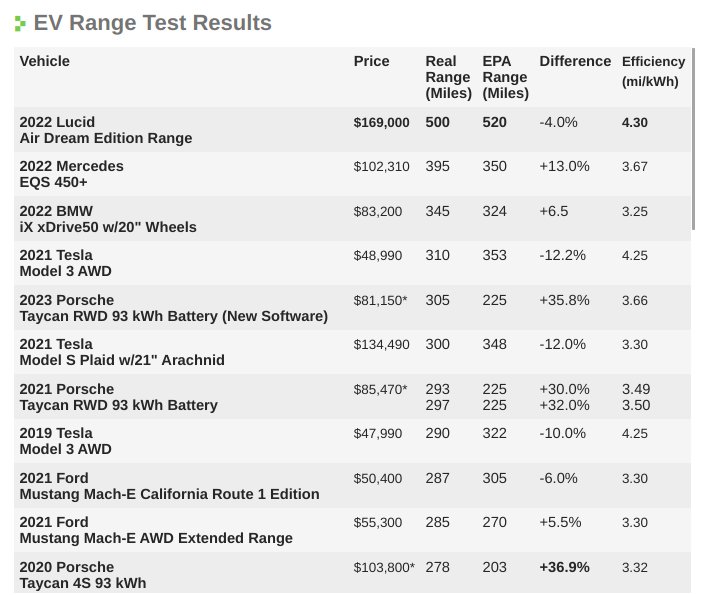Screen dimensions: 701x595
Task: Click the $48,990 price for 2021 Tesla Model 3
Action: (377, 256)
